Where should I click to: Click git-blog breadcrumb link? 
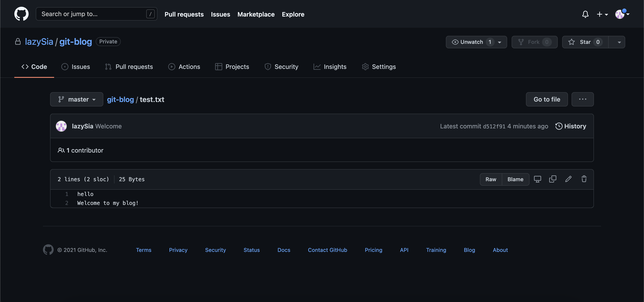coord(121,100)
